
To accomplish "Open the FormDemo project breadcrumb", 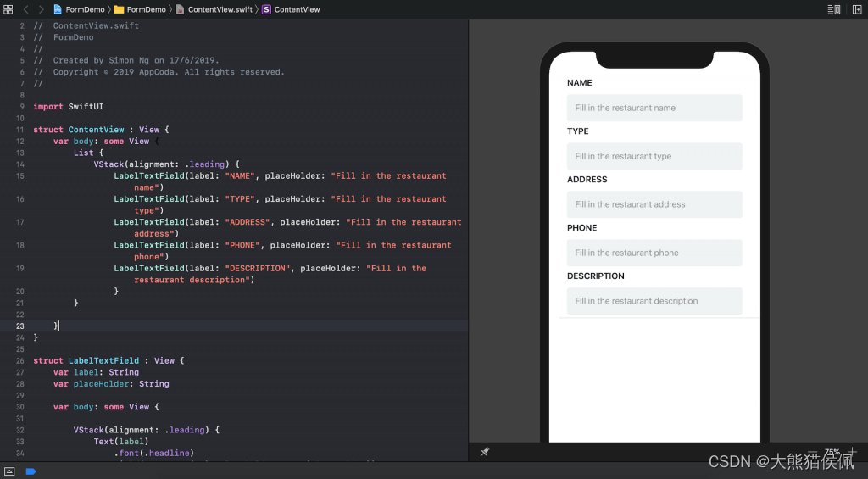I will point(79,9).
